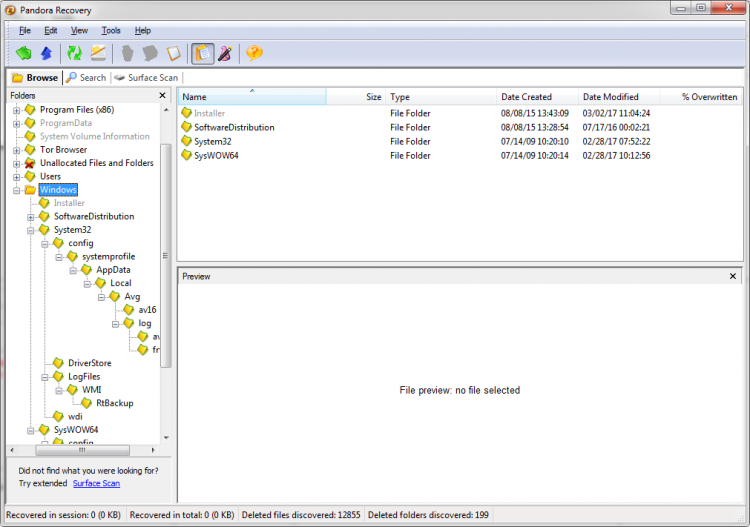Open Help with orange question bubble icon
Viewport: 750px width, 527px height.
pyautogui.click(x=254, y=53)
